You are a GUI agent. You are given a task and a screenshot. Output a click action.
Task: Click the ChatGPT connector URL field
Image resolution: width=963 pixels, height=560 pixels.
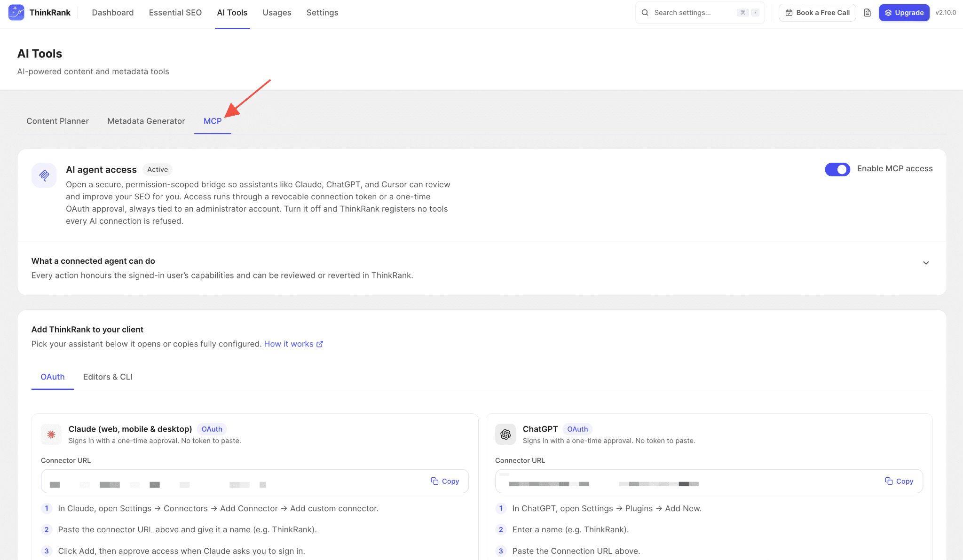click(x=709, y=481)
